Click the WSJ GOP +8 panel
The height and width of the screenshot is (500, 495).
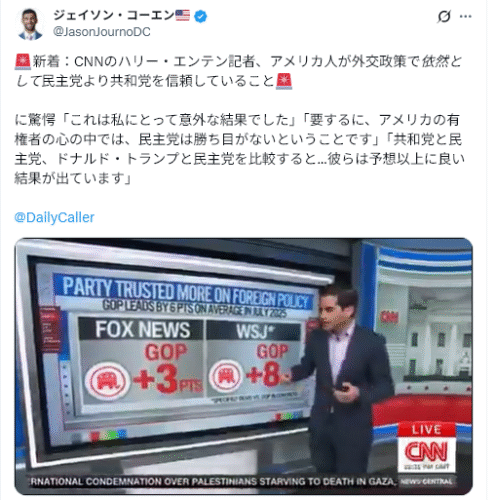[254, 358]
